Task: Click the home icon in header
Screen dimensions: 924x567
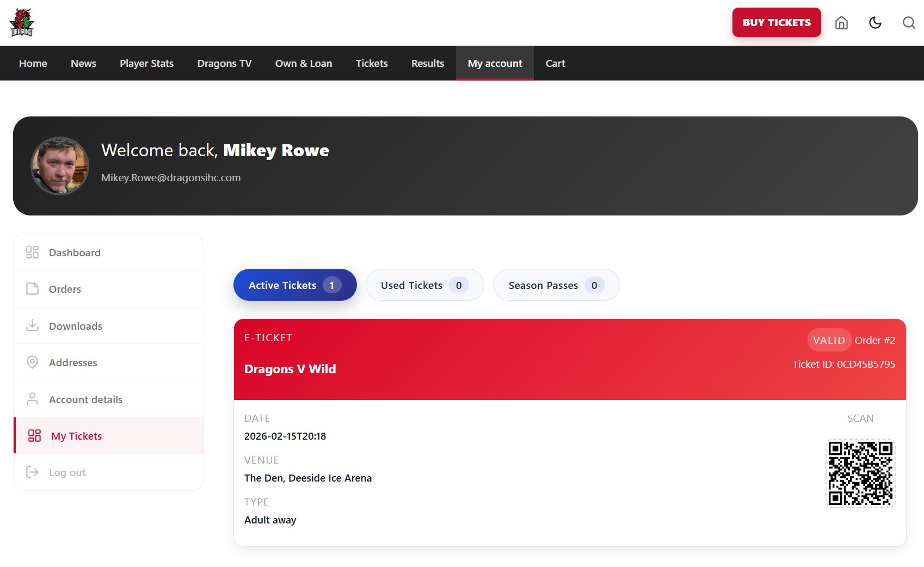Action: [841, 22]
